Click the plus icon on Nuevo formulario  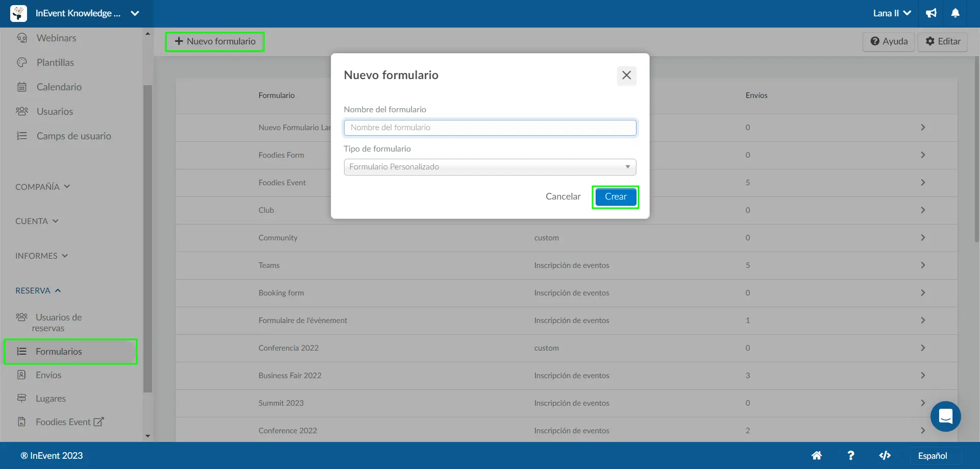[179, 41]
